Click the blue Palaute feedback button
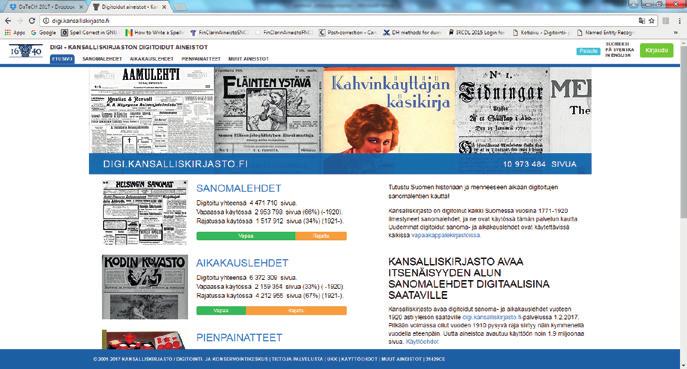 [588, 51]
